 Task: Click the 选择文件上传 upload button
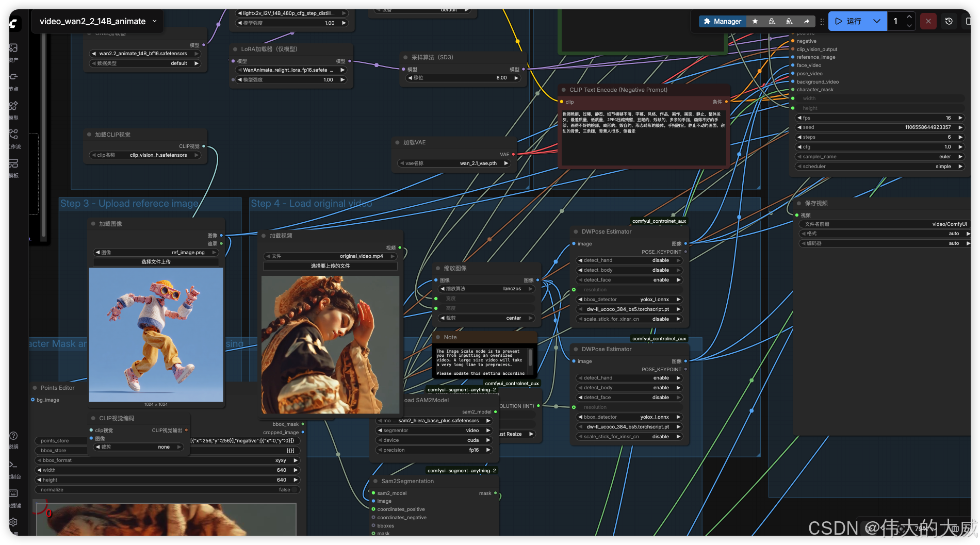(x=156, y=262)
